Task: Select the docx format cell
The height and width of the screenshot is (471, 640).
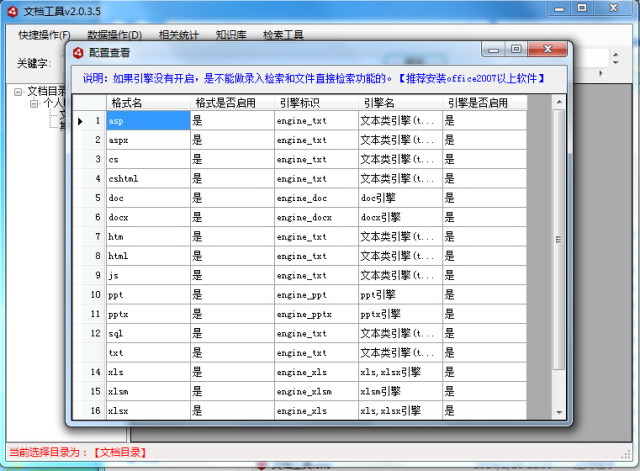Action: (x=148, y=217)
